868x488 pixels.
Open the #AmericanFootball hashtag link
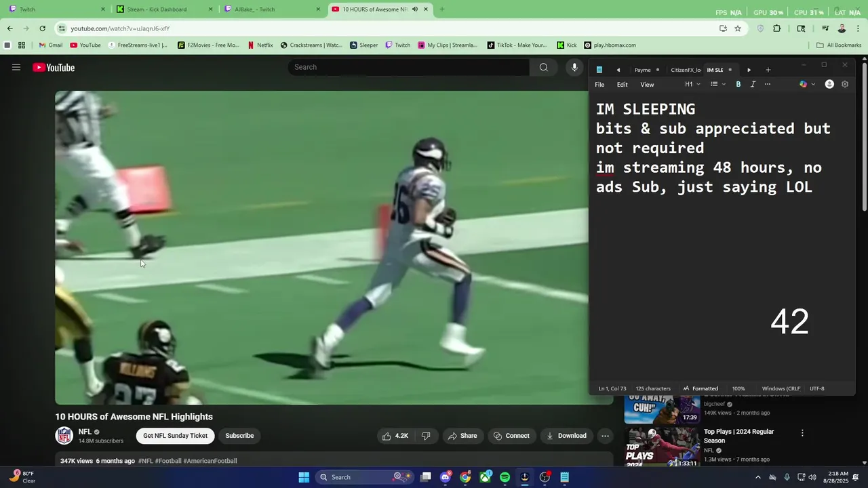(210, 461)
